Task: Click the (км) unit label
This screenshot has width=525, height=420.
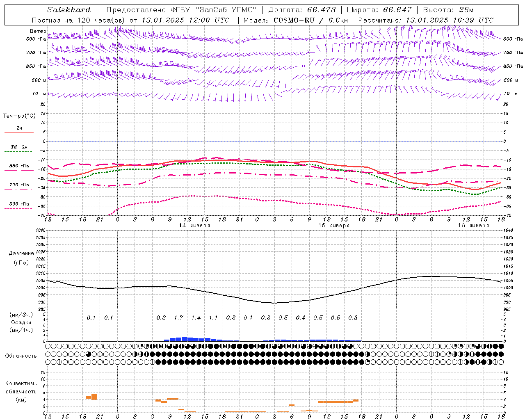Action: point(21,399)
